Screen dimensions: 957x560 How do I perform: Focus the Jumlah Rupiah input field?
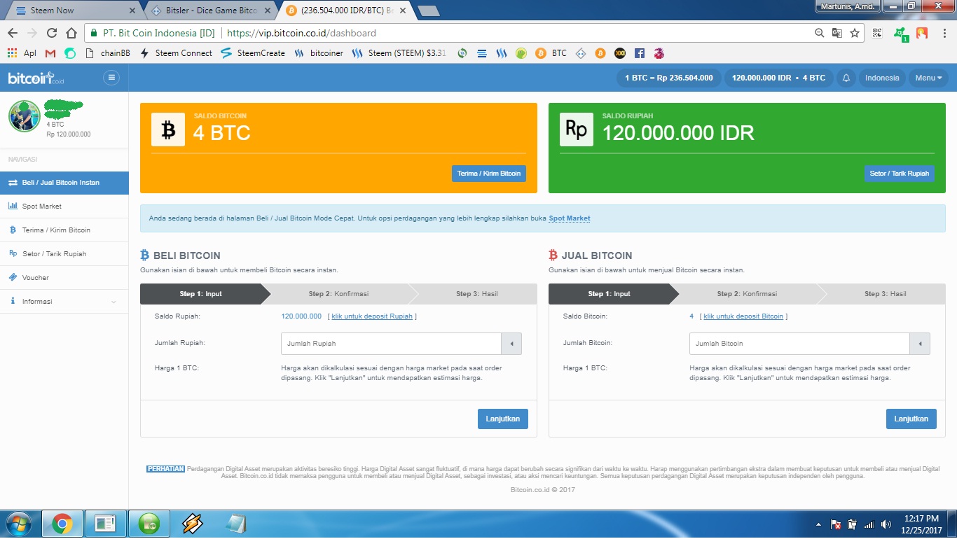click(391, 344)
